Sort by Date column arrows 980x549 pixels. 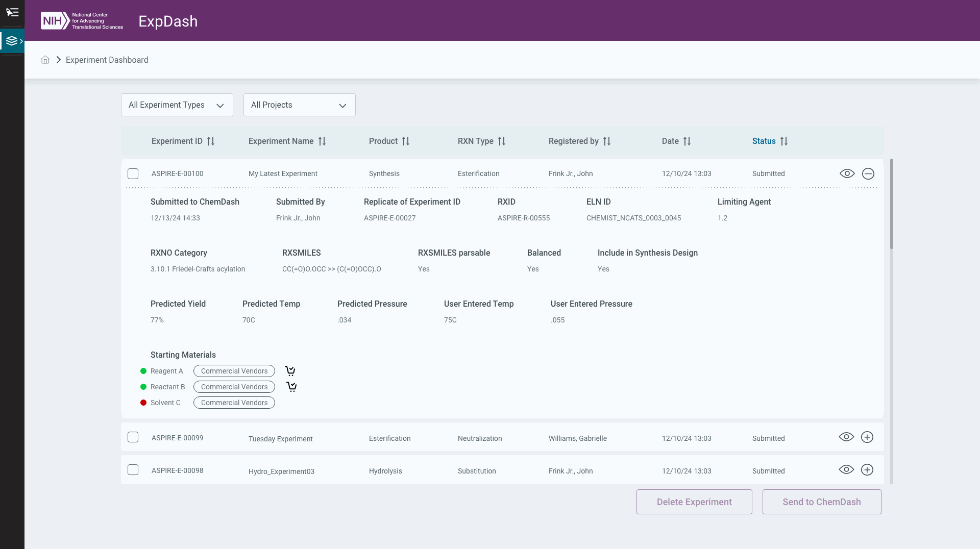pyautogui.click(x=687, y=141)
